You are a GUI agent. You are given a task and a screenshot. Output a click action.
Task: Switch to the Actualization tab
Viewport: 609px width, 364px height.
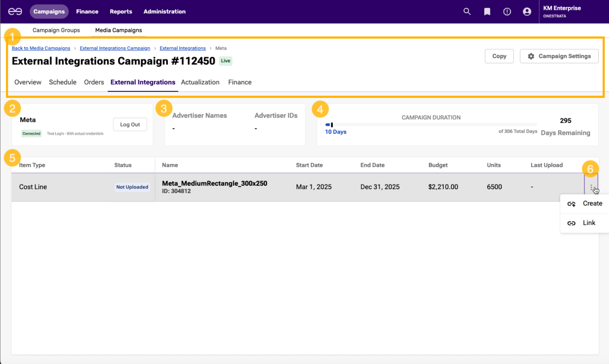coord(200,82)
